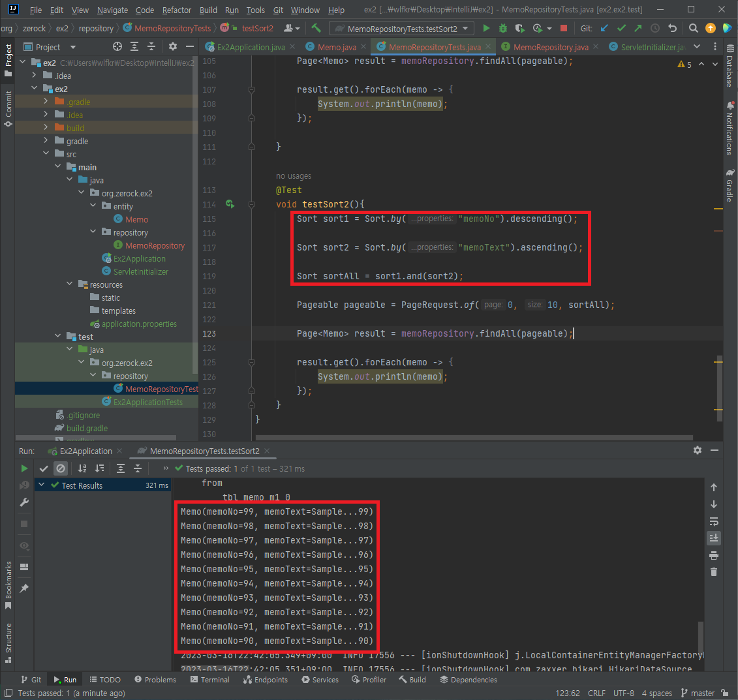Pin tab icon in Run panel

[x=24, y=588]
